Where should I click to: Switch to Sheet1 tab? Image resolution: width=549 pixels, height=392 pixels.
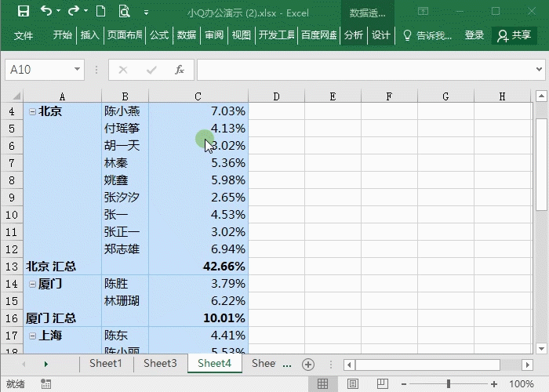coord(106,363)
